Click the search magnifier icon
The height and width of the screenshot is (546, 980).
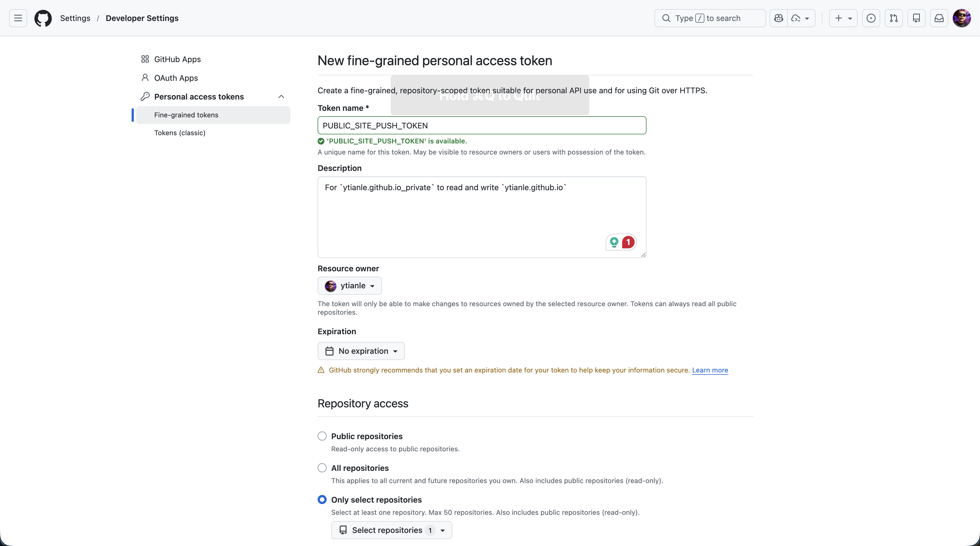[x=666, y=18]
